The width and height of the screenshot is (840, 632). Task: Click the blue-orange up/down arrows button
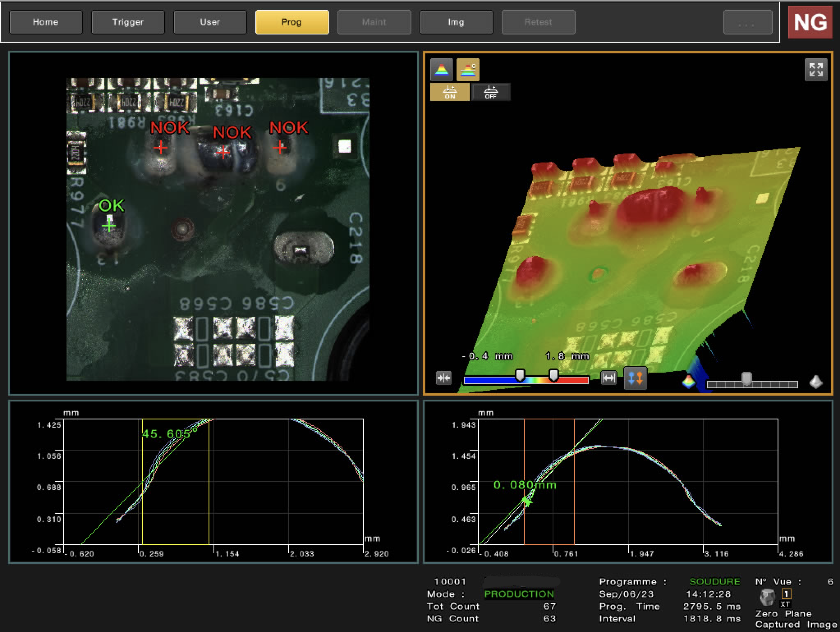click(635, 378)
